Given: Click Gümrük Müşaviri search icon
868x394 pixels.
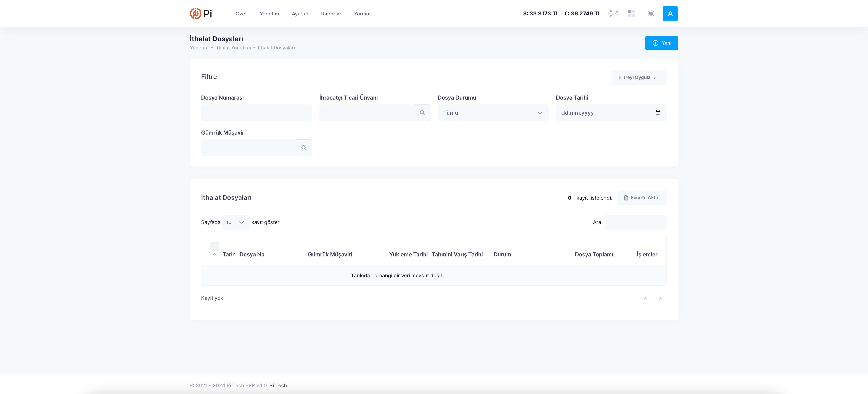Looking at the screenshot, I should click(304, 148).
